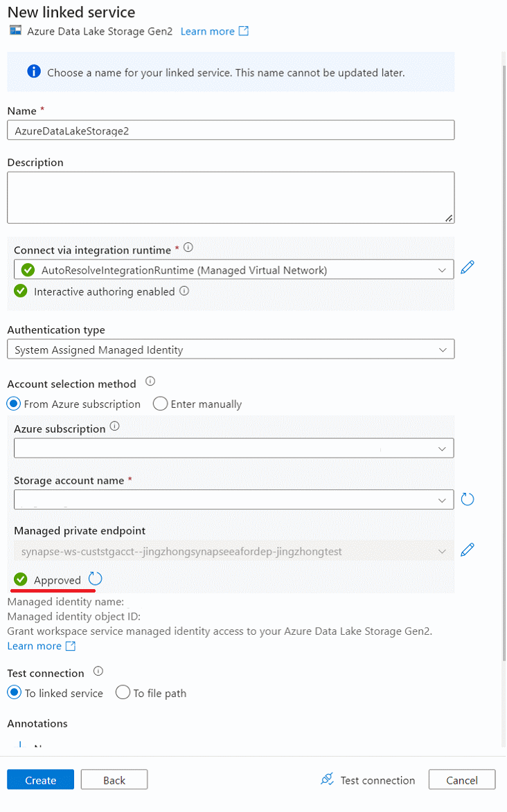
Task: Refresh the Storage account name list
Action: coord(468,499)
